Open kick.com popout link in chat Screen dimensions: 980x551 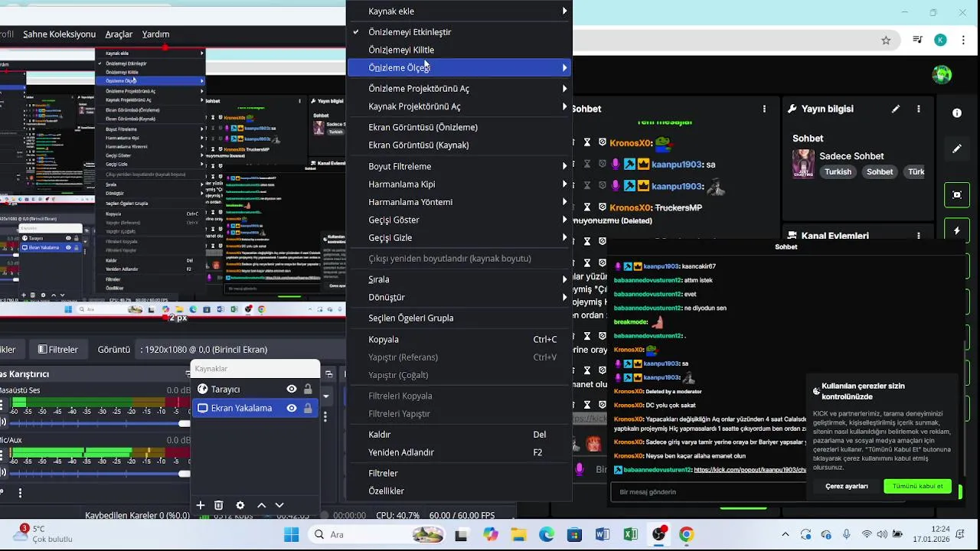pyautogui.click(x=750, y=470)
